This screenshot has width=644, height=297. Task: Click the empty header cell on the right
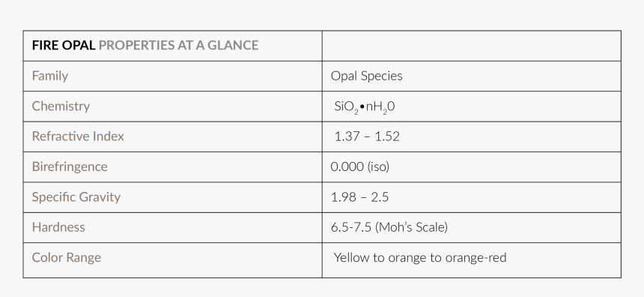(x=472, y=46)
